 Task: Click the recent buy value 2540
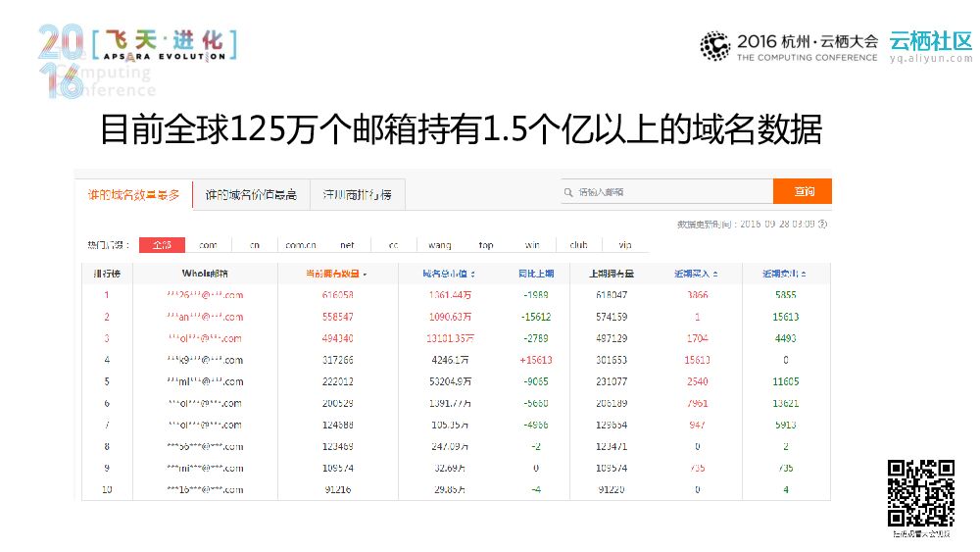(698, 381)
